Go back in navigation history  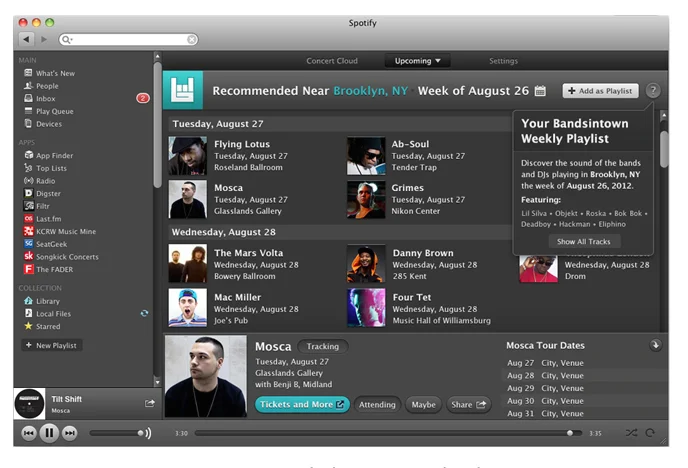click(26, 39)
